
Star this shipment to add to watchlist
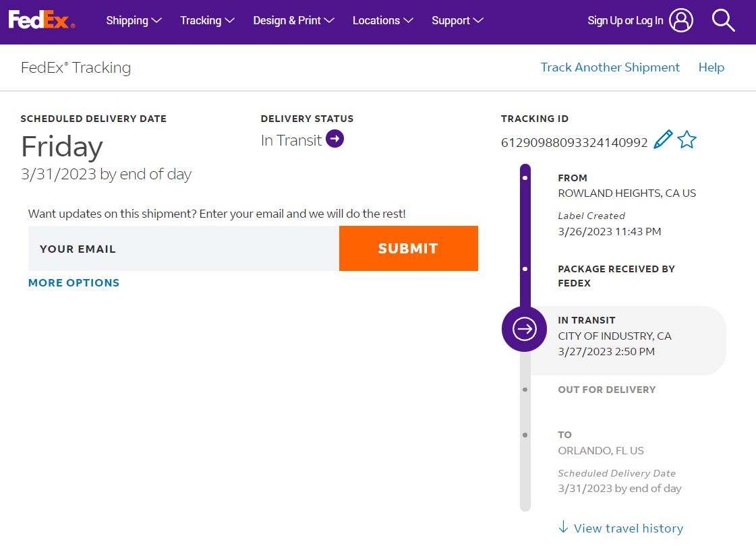687,140
